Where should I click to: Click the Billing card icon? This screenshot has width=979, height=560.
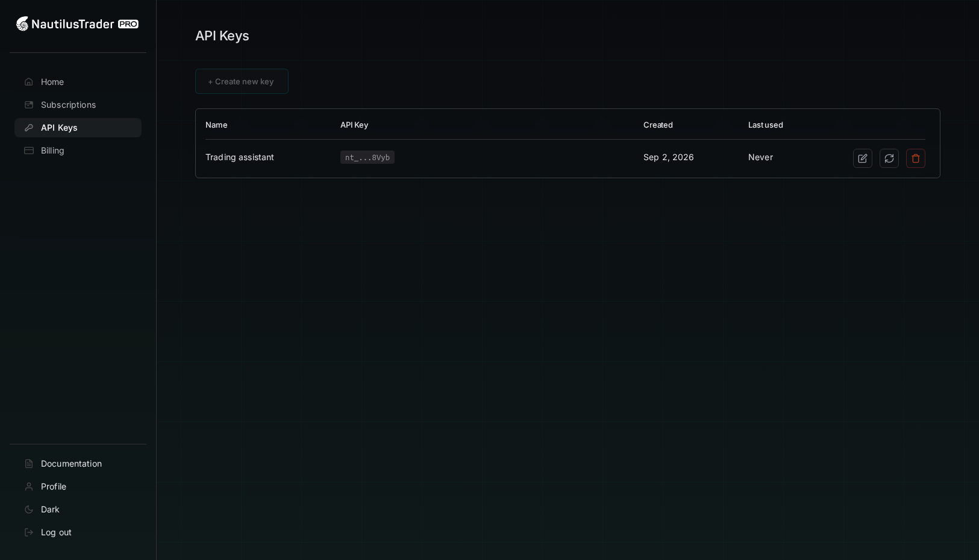29,151
